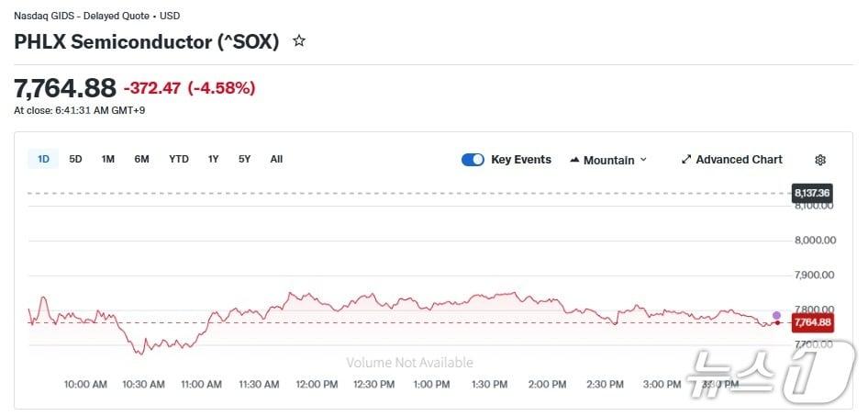This screenshot has width=868, height=416.
Task: Open chart settings gear icon
Action: [x=820, y=160]
